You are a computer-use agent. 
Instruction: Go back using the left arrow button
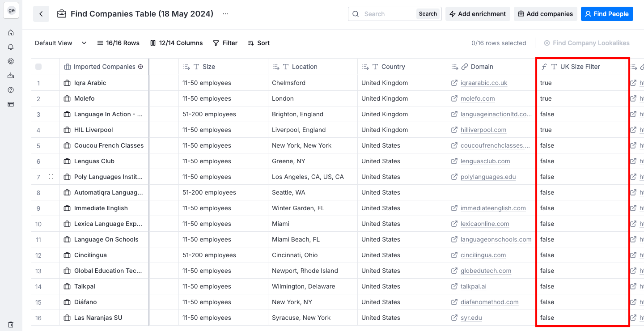point(41,14)
